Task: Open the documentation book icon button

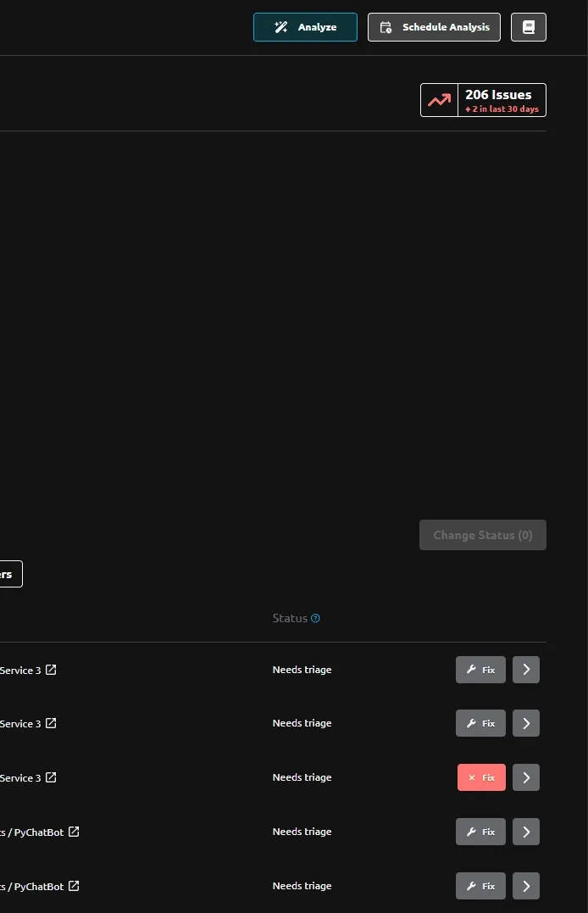Action: pyautogui.click(x=528, y=27)
